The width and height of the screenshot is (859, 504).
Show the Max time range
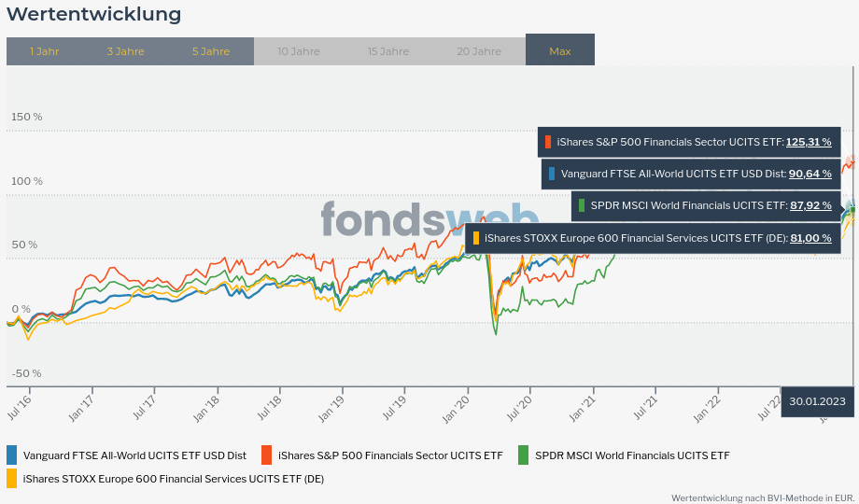coord(560,51)
